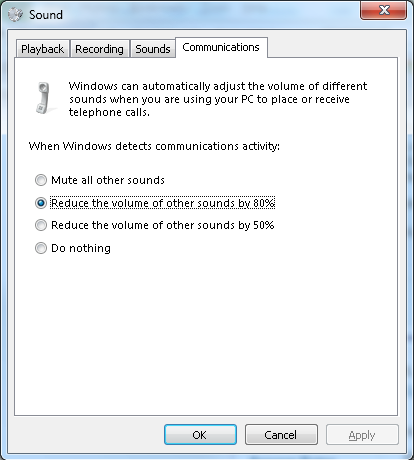414x460 pixels.
Task: Enable the Do nothing radio circle
Action: click(x=41, y=248)
